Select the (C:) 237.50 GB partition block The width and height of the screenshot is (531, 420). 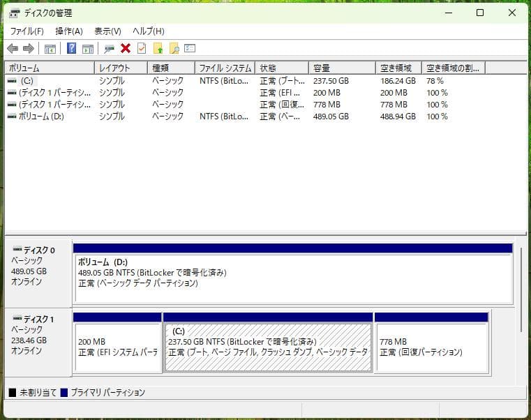click(x=268, y=343)
